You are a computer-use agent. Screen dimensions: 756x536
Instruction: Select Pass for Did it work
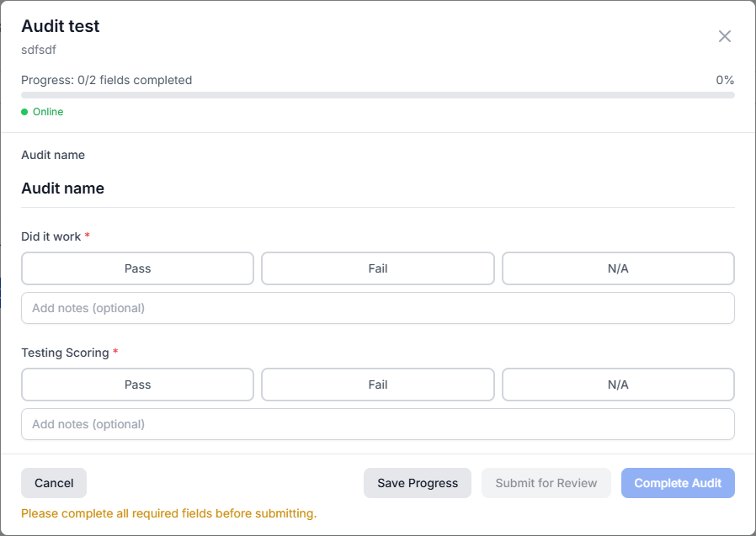point(137,268)
